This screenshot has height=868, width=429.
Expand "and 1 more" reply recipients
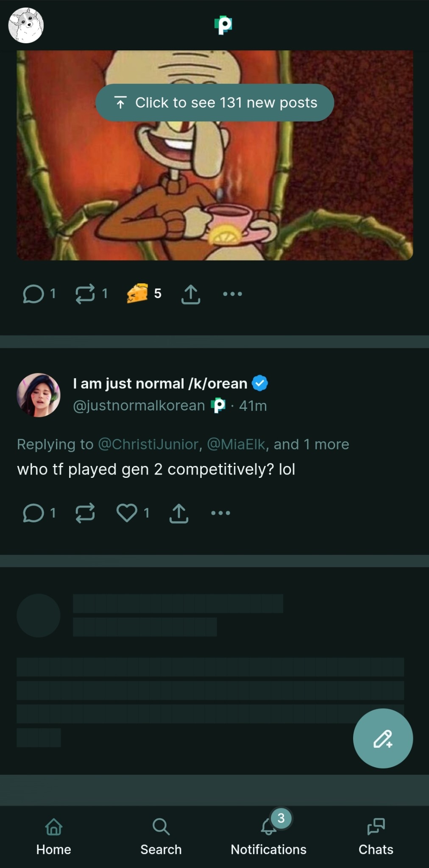coord(311,444)
